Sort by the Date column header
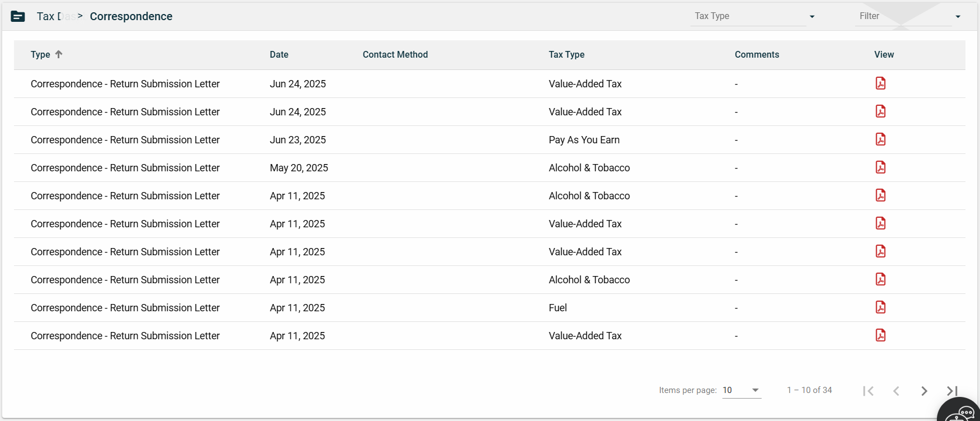The width and height of the screenshot is (980, 421). [x=279, y=54]
